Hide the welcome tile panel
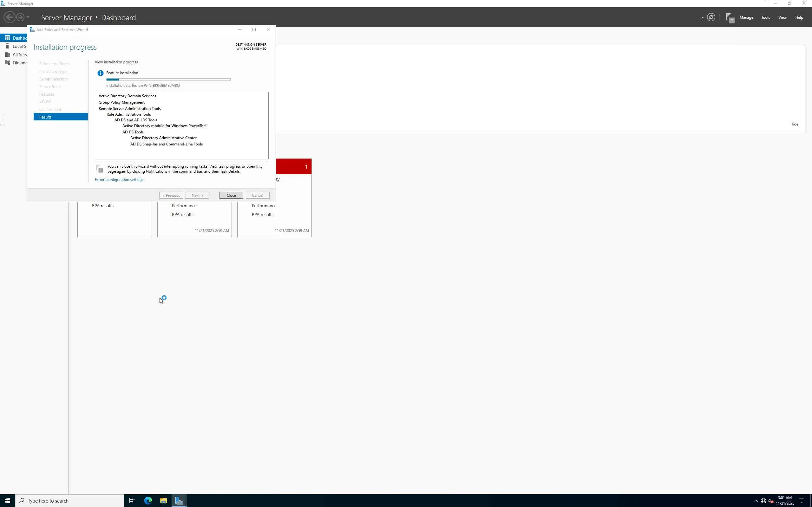Viewport: 812px width, 507px height. click(794, 125)
